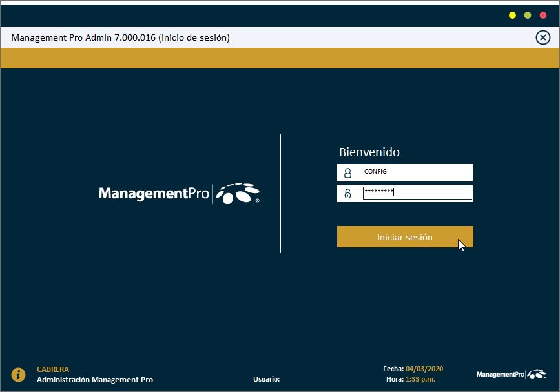This screenshot has height=392, width=560.
Task: Click the date 04/03/2020 value
Action: [424, 369]
